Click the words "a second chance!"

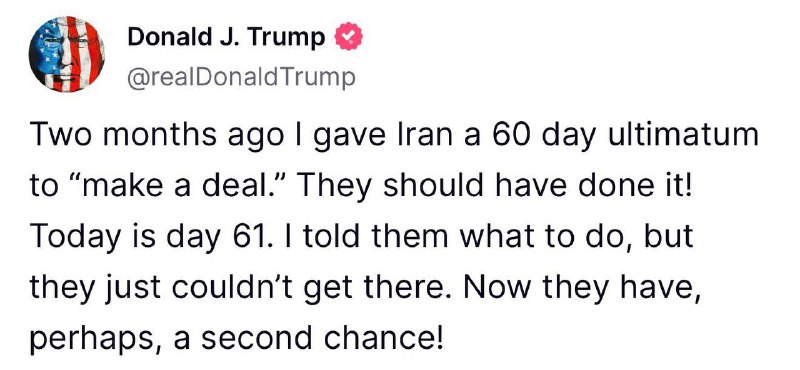306,338
